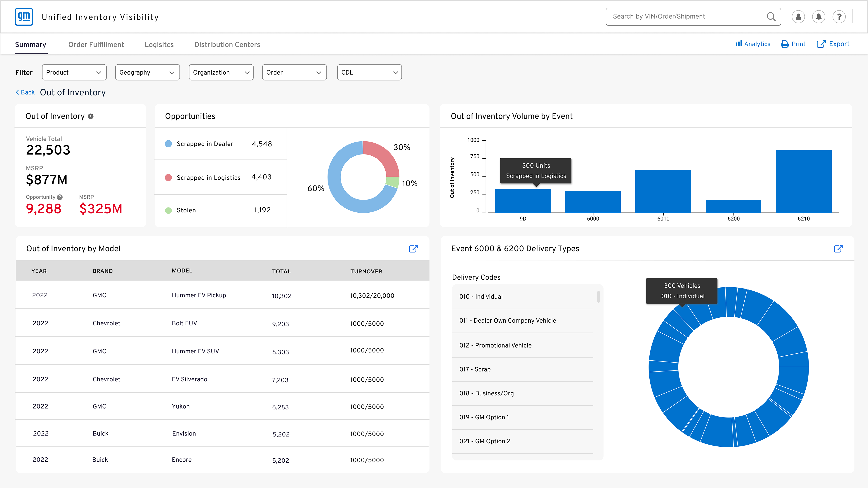Sort by the TOTAL column header
Viewport: 868px width, 488px height.
coord(281,271)
